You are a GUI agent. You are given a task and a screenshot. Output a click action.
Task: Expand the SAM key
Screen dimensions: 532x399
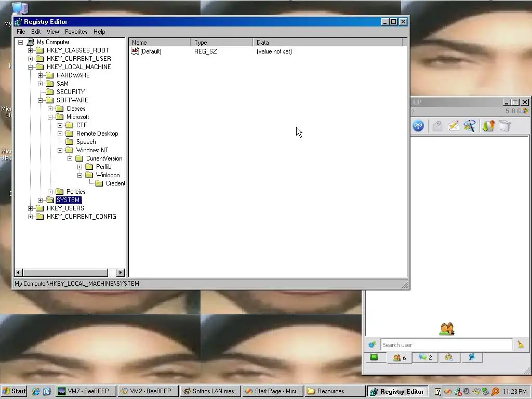(x=41, y=84)
